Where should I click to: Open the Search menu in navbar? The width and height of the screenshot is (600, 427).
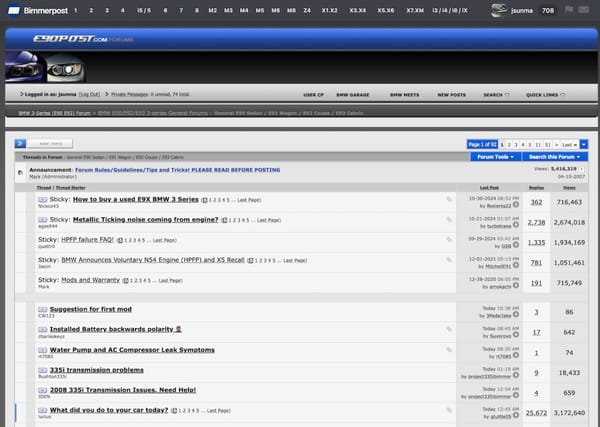point(496,95)
